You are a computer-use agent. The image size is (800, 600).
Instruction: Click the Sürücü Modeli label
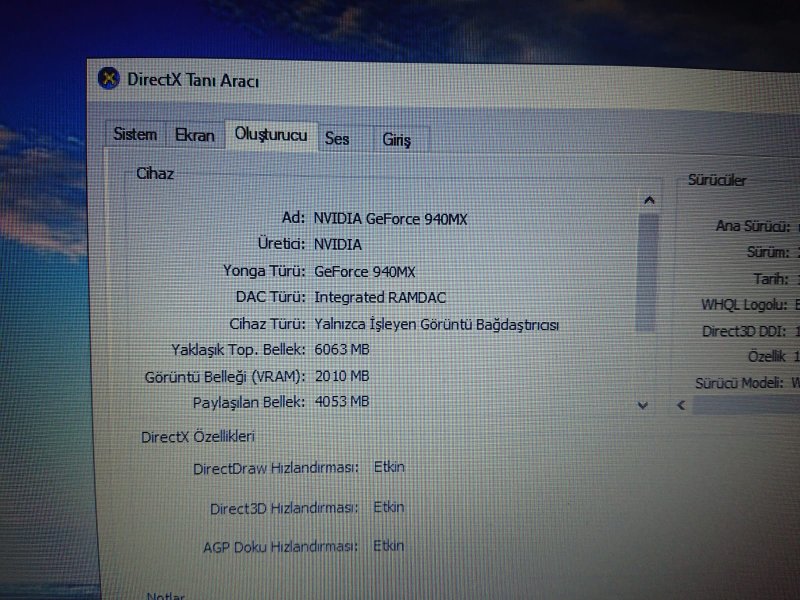[x=739, y=383]
